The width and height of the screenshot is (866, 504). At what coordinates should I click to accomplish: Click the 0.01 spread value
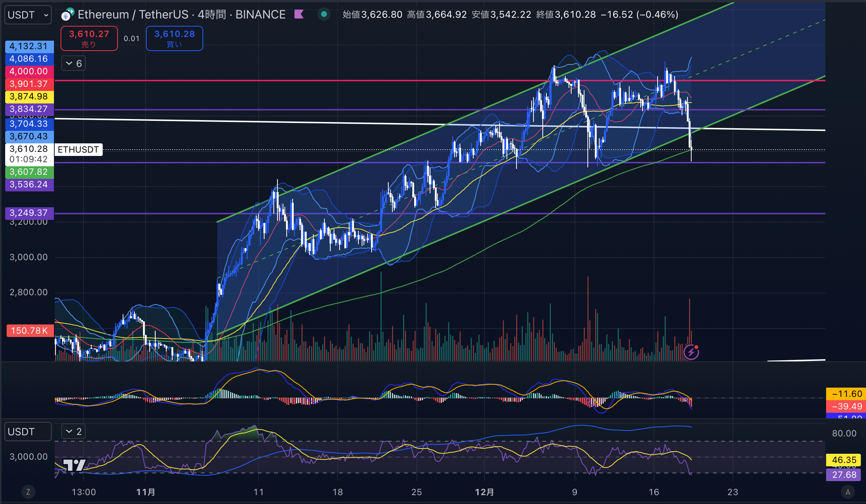click(x=132, y=38)
